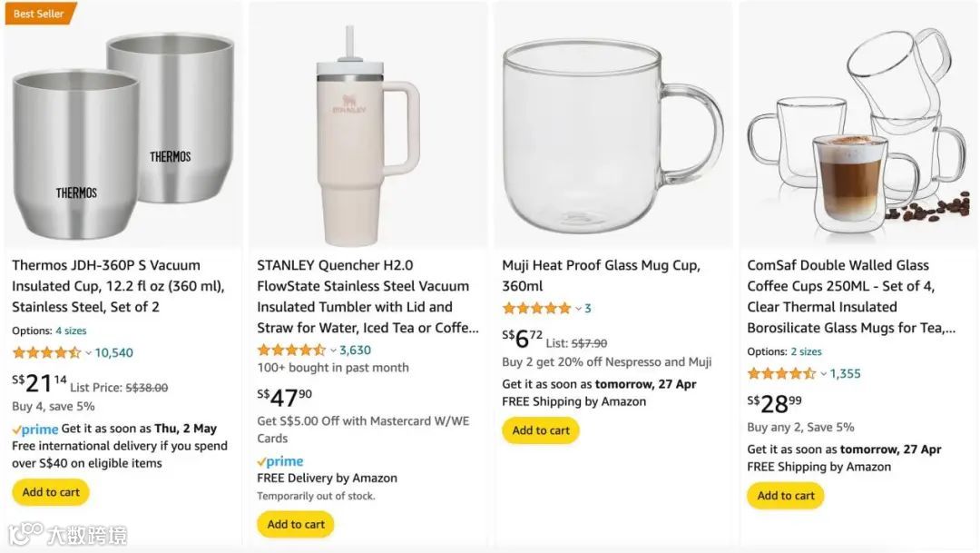Add ComSaf glass cups to cart
Viewport: 980px width, 553px height.
pyautogui.click(x=786, y=496)
